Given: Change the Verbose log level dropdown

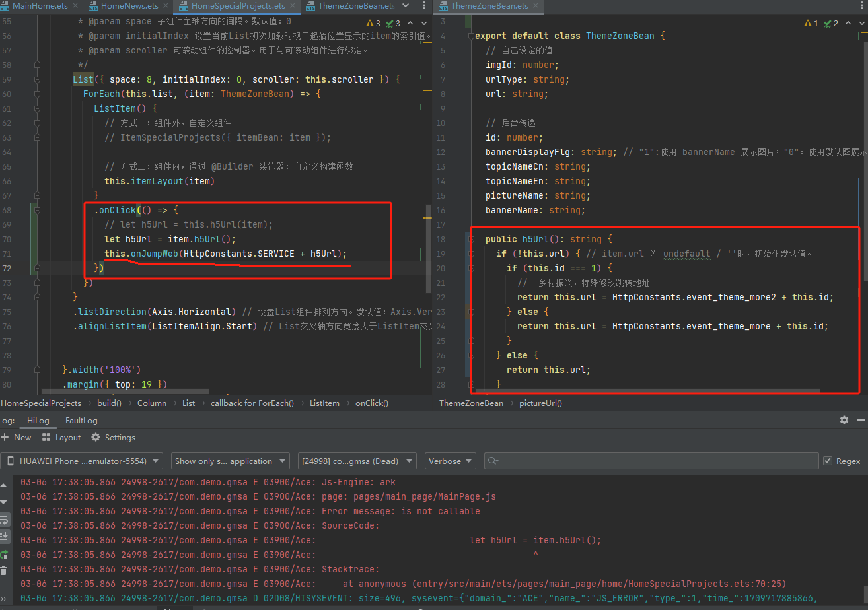Looking at the screenshot, I should (451, 461).
